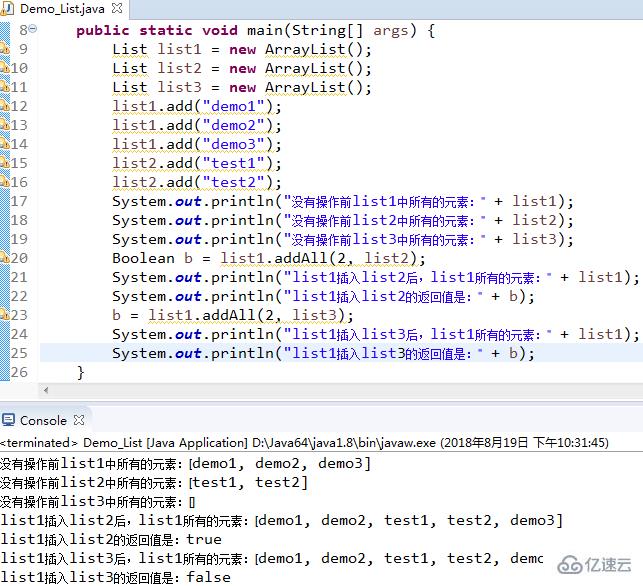
Task: Click console output '[test1, test2]' line
Action: (x=154, y=483)
